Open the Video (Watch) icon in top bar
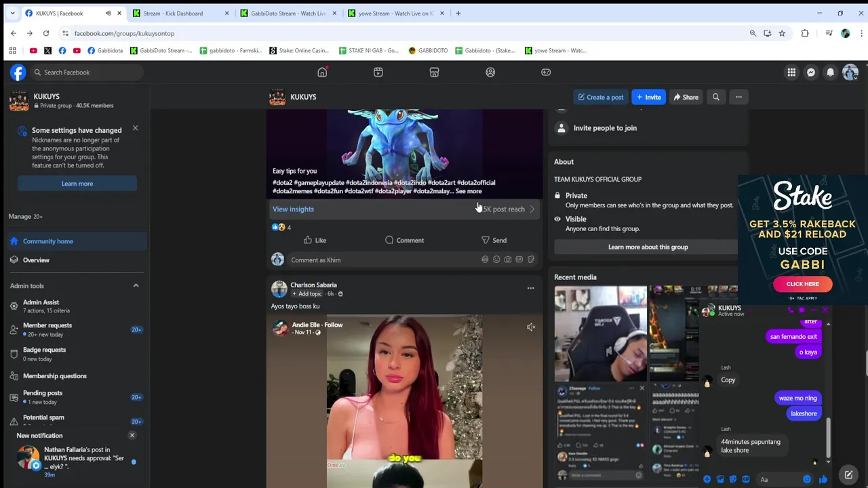The width and height of the screenshot is (868, 488). pos(378,72)
